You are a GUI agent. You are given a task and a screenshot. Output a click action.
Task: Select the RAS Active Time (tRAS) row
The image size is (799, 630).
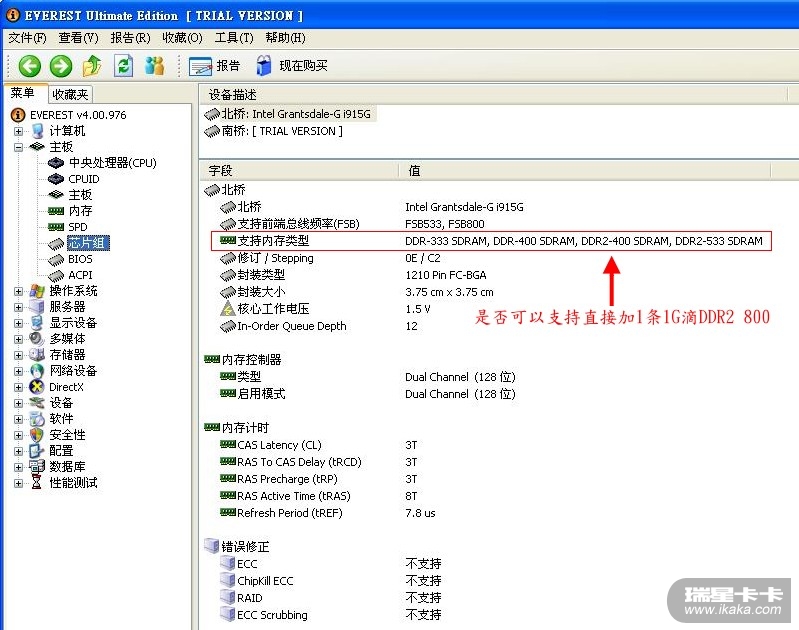(319, 496)
